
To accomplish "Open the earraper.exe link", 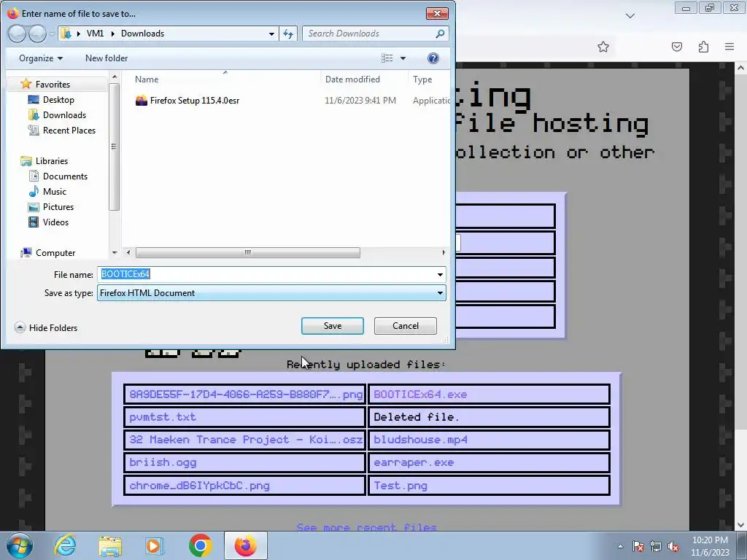I will [x=414, y=462].
